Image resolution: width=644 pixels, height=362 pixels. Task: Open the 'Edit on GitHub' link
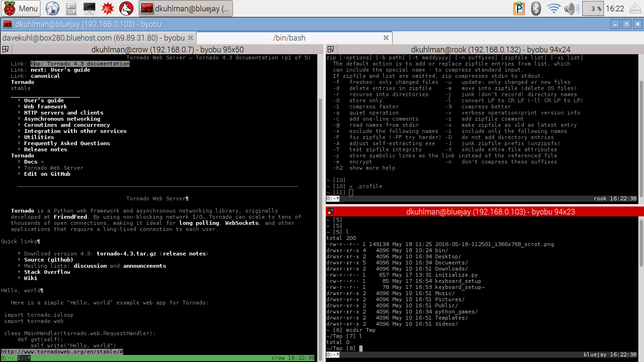47,174
